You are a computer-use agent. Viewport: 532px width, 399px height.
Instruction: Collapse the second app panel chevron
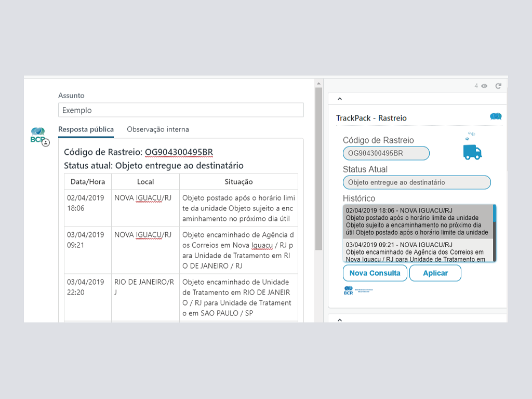[340, 320]
